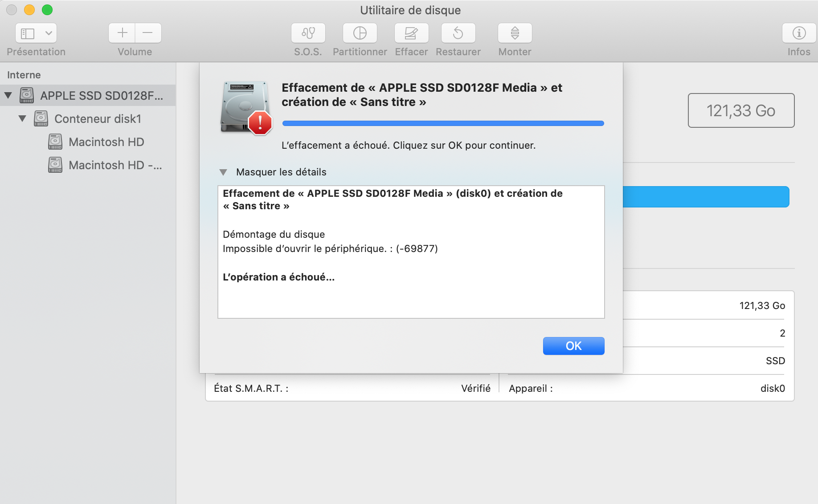Click the erase progress bar
The height and width of the screenshot is (504, 818).
pos(443,123)
